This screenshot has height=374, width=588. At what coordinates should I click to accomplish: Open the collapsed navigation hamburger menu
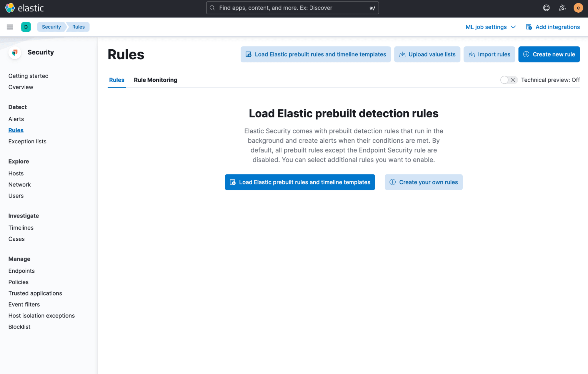(x=10, y=27)
